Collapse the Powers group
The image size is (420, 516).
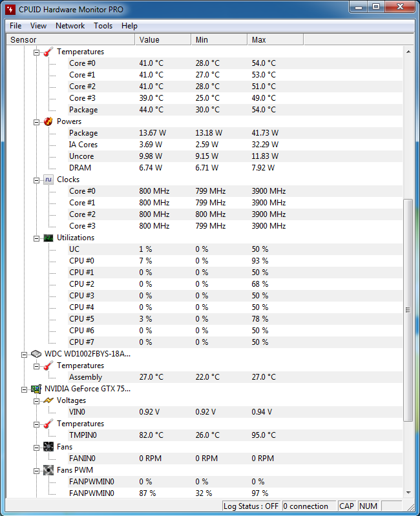[37, 122]
